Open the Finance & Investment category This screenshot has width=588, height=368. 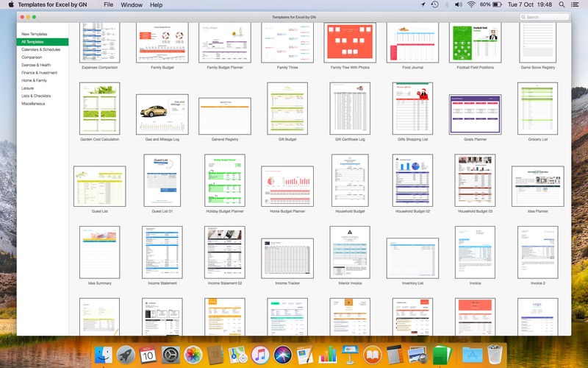(x=39, y=73)
